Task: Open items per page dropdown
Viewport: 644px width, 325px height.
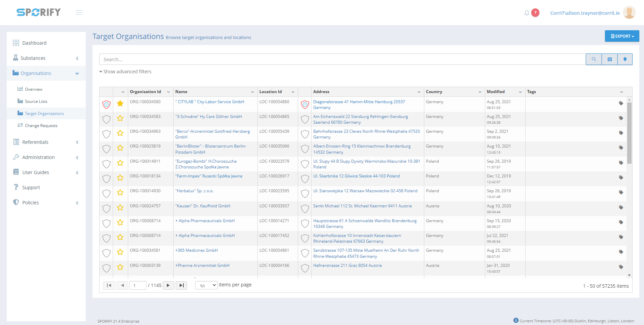Action: (206, 285)
